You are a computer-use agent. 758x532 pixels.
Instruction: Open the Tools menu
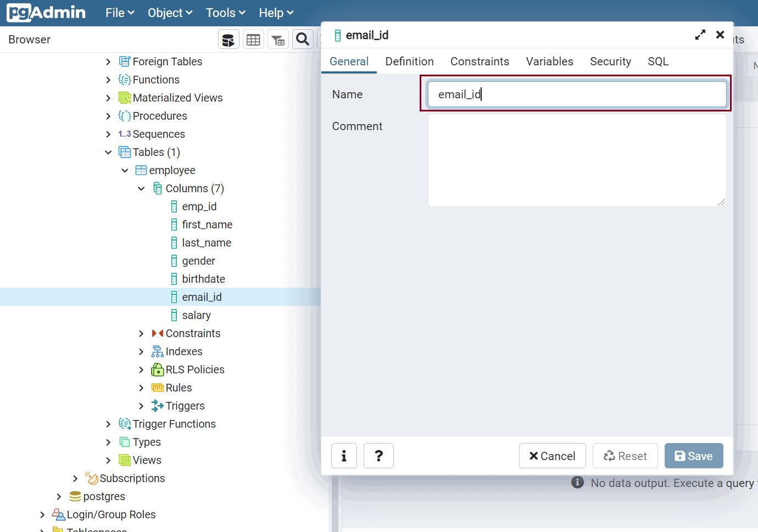pyautogui.click(x=225, y=13)
